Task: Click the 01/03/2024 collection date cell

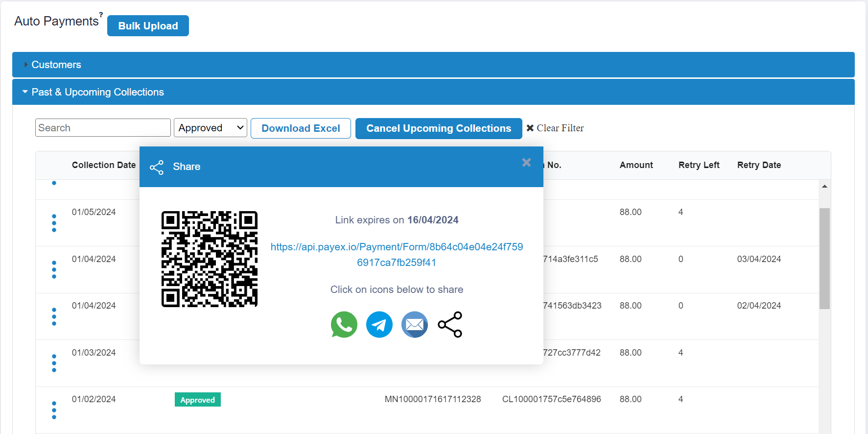Action: point(94,353)
